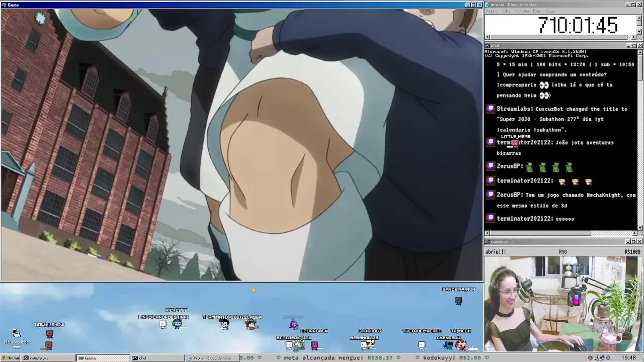Screen dimensions: 644x362
Task: Click the main anime video area
Action: click(x=242, y=145)
